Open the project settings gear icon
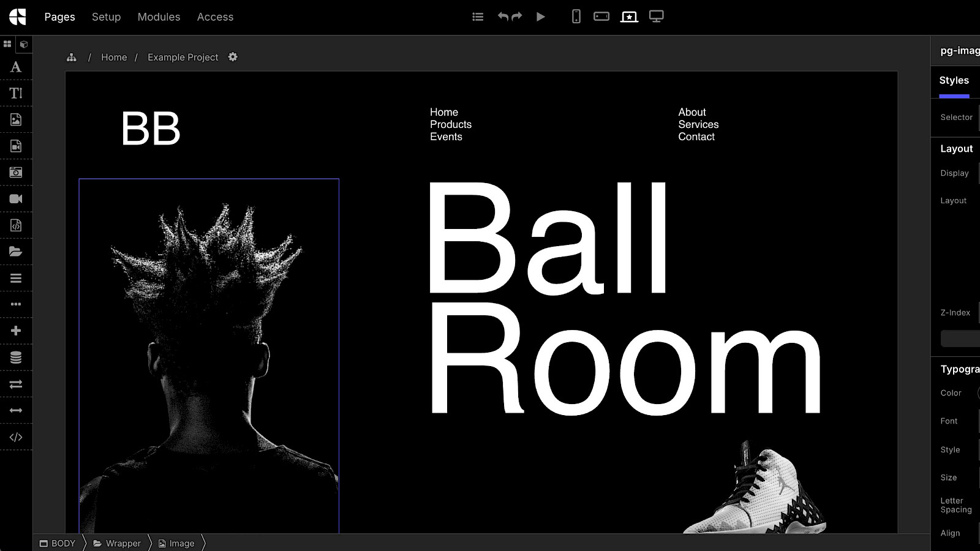Screen dimensions: 980x551 (x=233, y=57)
